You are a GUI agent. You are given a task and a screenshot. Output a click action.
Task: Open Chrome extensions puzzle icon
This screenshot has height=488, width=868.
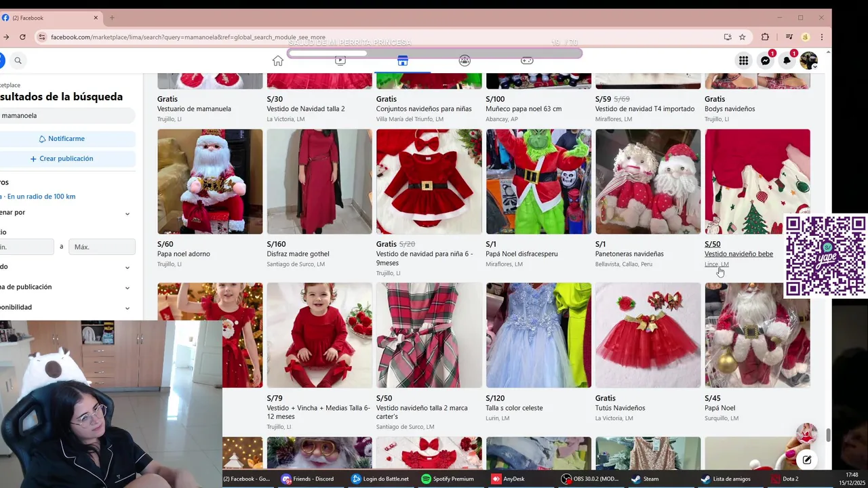766,37
